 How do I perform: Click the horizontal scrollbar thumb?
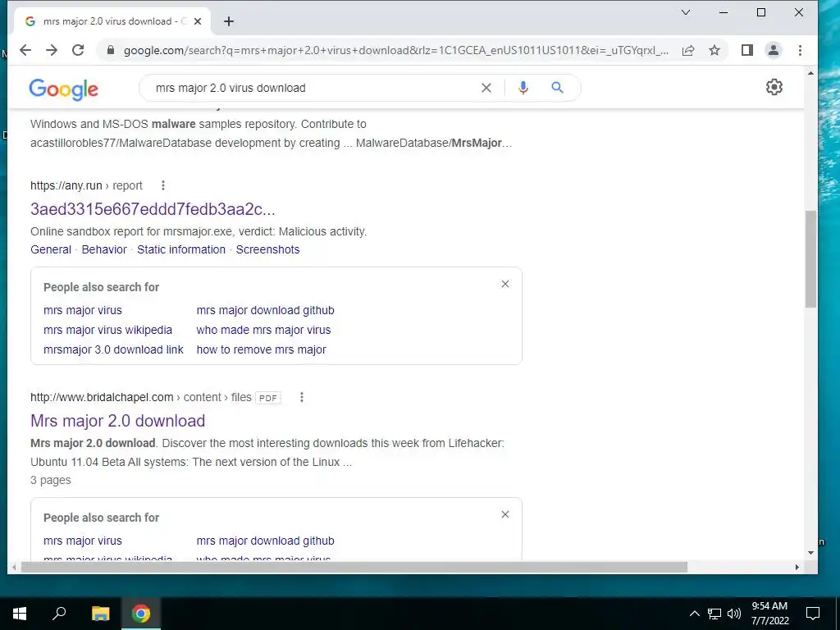[x=354, y=567]
